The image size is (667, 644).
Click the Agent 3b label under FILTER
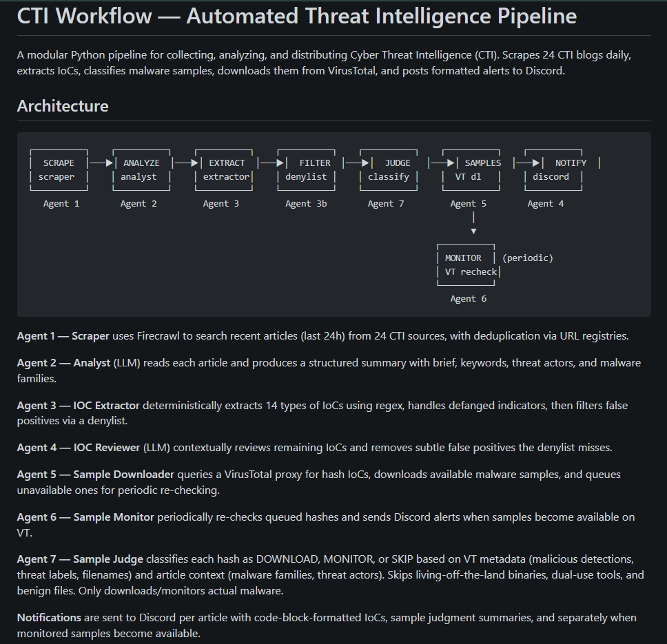[306, 204]
